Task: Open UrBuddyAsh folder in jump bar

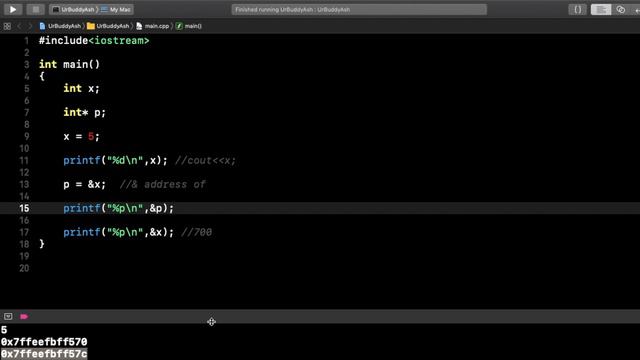Action: tap(108, 26)
